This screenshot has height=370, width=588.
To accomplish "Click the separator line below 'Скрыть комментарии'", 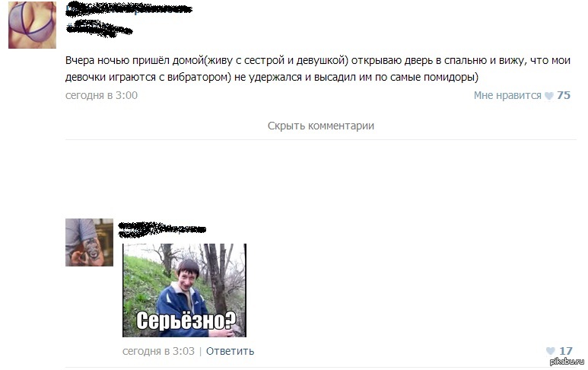I will pos(321,139).
